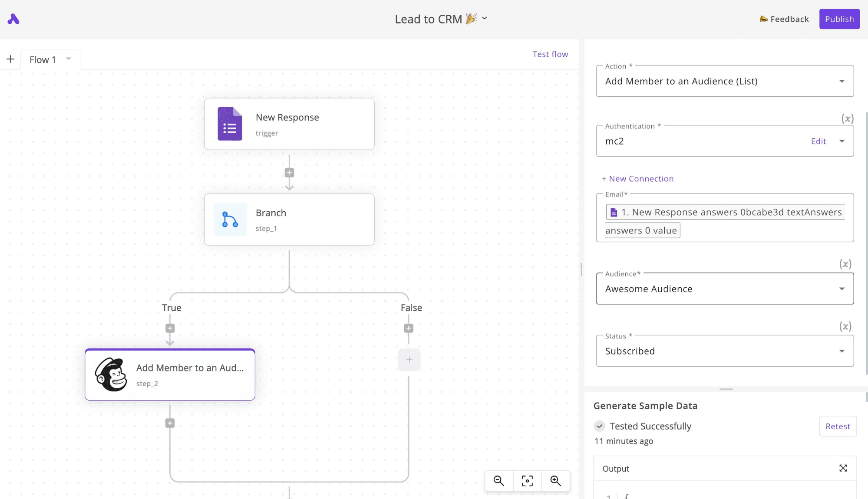Fit flow to view using center icon
This screenshot has height=499, width=868.
527,480
